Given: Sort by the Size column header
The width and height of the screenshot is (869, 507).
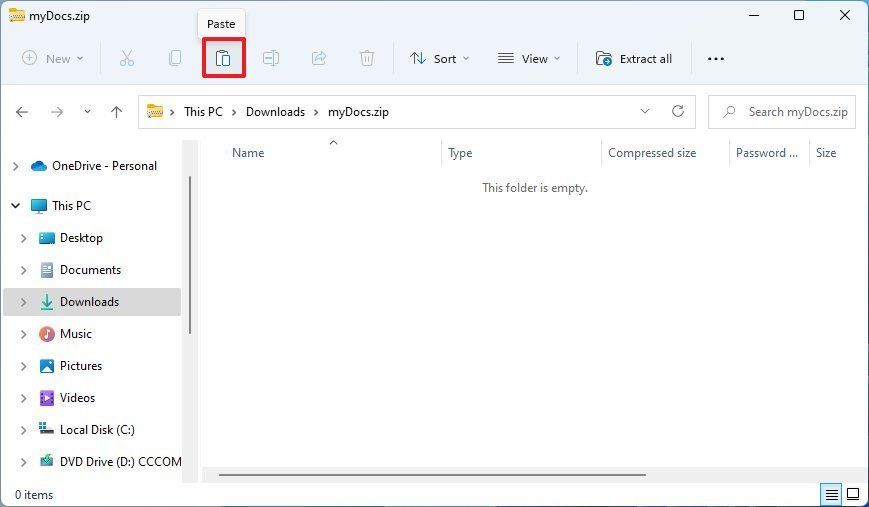Looking at the screenshot, I should (x=826, y=153).
